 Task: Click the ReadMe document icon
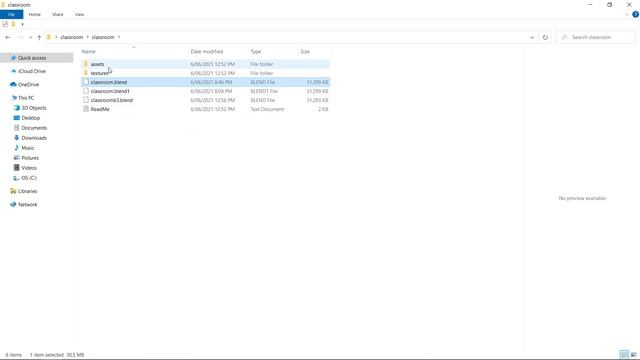tap(86, 109)
